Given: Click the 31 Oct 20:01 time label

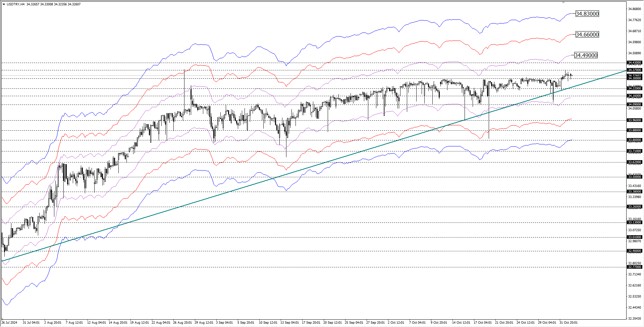Looking at the screenshot, I should 569,323.
